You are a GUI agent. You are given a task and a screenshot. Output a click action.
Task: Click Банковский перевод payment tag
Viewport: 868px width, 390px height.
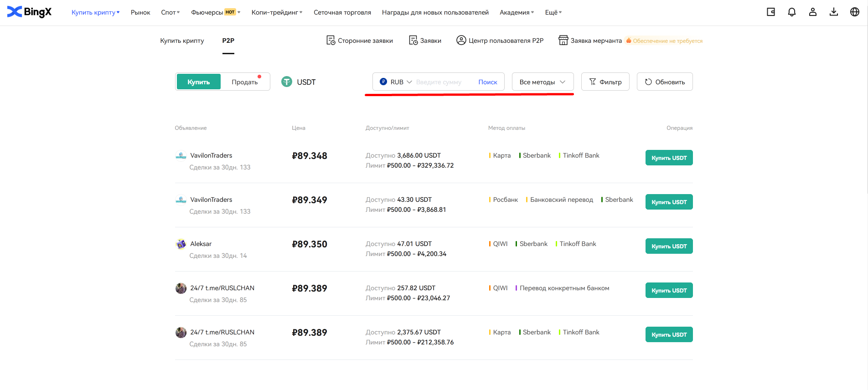(x=560, y=200)
